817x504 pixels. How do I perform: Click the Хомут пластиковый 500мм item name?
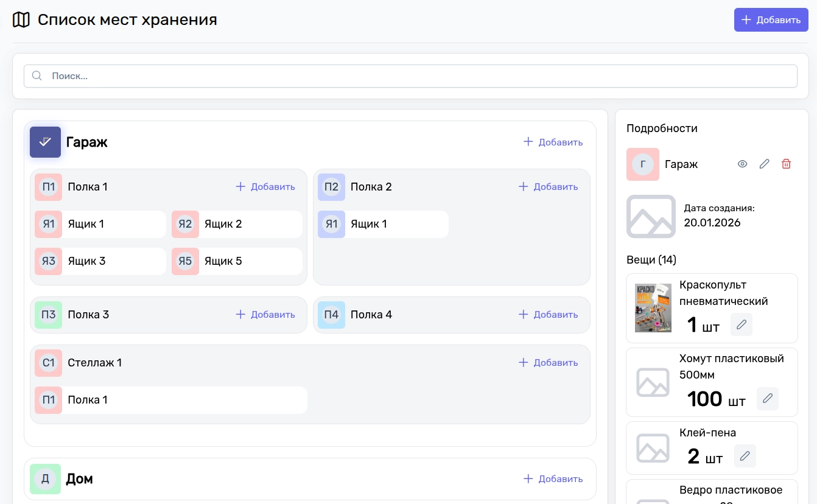[x=732, y=366]
